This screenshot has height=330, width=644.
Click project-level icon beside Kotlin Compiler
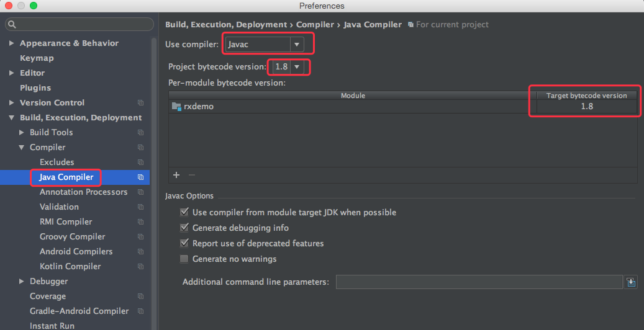[140, 266]
